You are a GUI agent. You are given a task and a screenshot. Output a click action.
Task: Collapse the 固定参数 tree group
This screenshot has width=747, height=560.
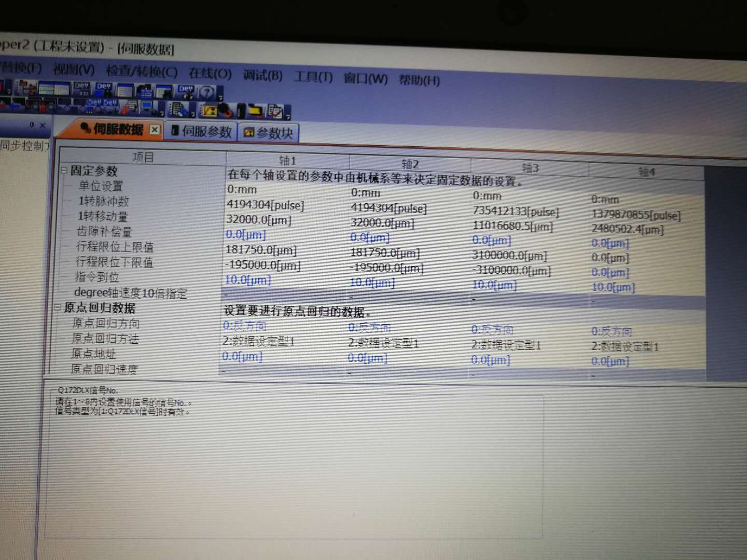[x=64, y=170]
